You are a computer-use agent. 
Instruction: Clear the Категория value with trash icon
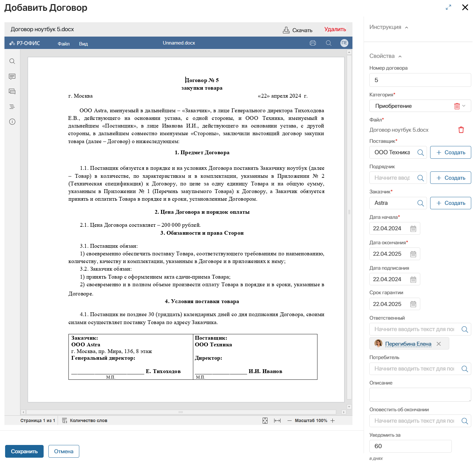pos(457,106)
